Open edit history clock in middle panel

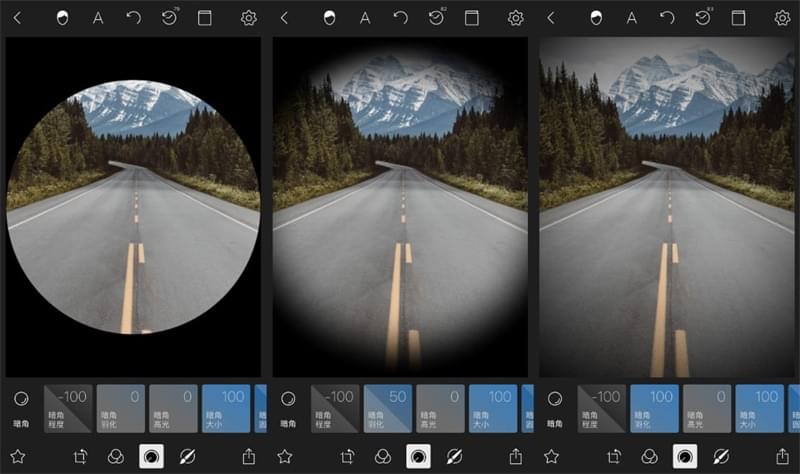pos(435,18)
